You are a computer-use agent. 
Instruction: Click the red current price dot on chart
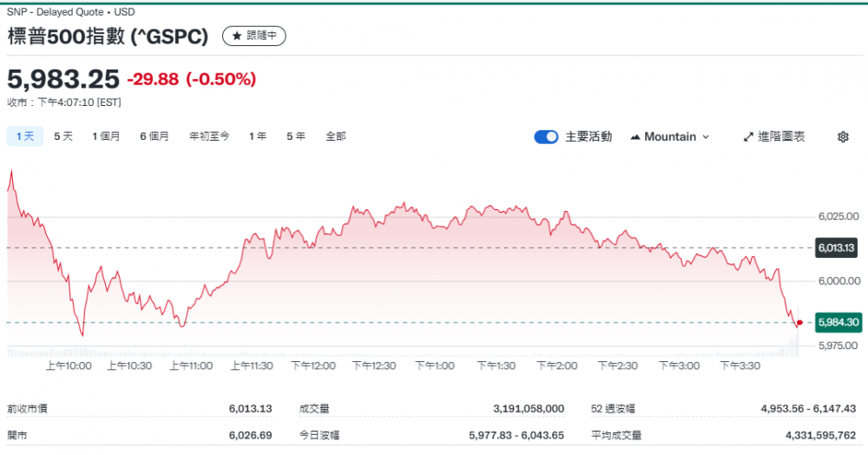click(799, 322)
